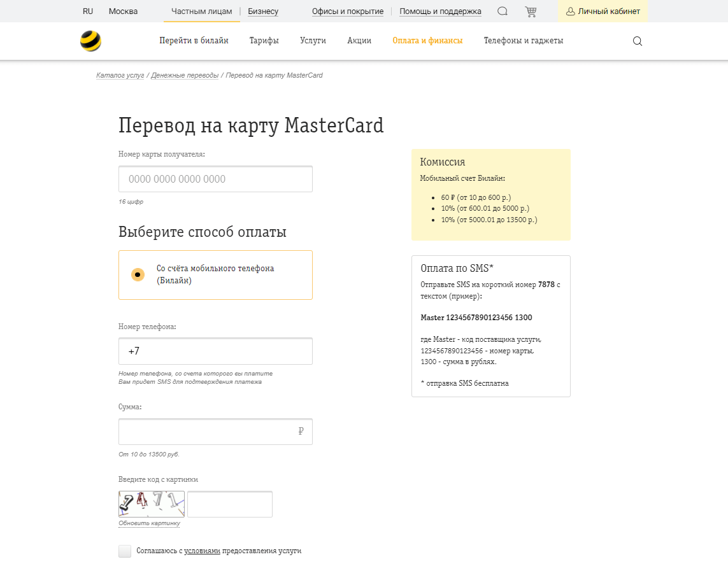Click the captcha code input box
Image resolution: width=728 pixels, height=571 pixels.
pyautogui.click(x=230, y=504)
